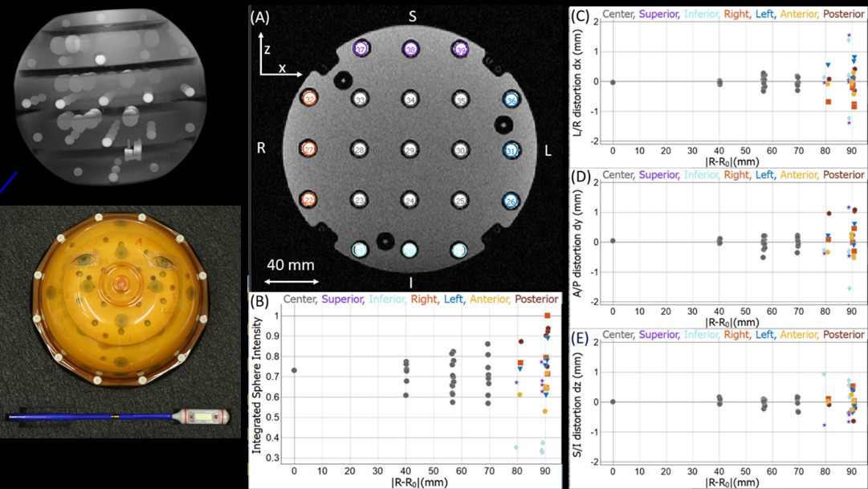This screenshot has height=489, width=868.
Task: Click the white sphere marker 34
Action: point(410,100)
